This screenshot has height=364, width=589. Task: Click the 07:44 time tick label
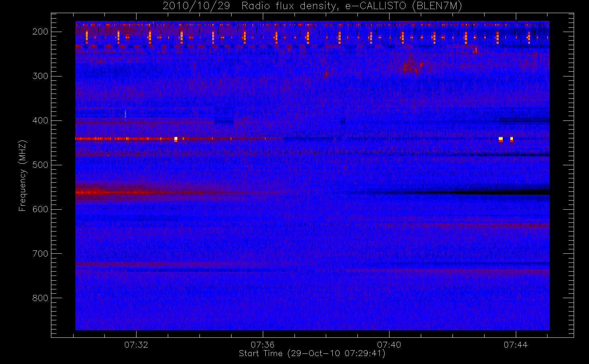coord(515,345)
